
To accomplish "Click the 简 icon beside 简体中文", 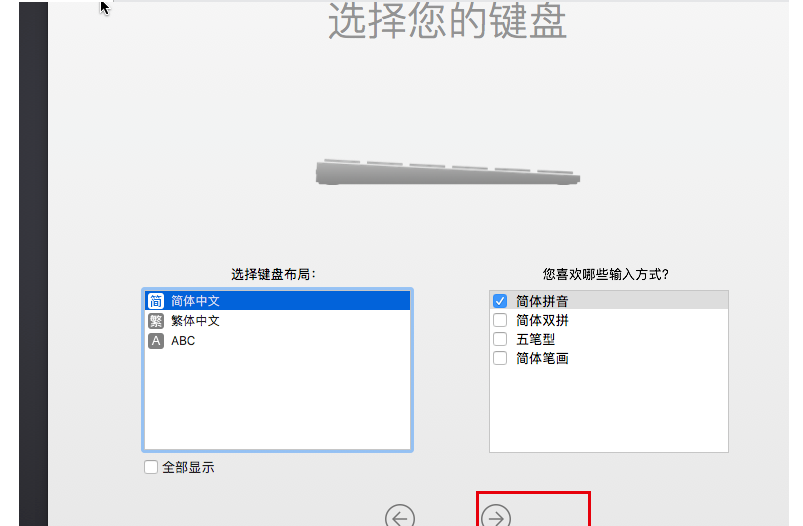I will [156, 301].
